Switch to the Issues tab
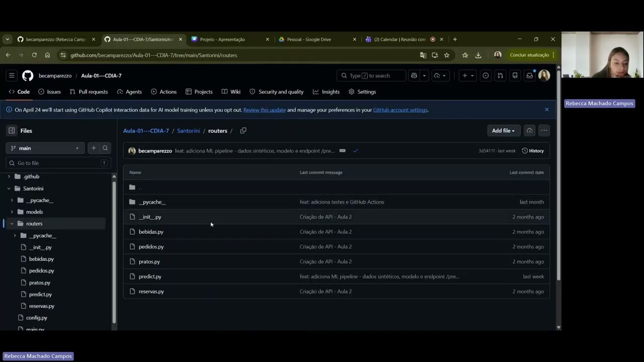Screen dimensions: 644x362 click(x=49, y=92)
